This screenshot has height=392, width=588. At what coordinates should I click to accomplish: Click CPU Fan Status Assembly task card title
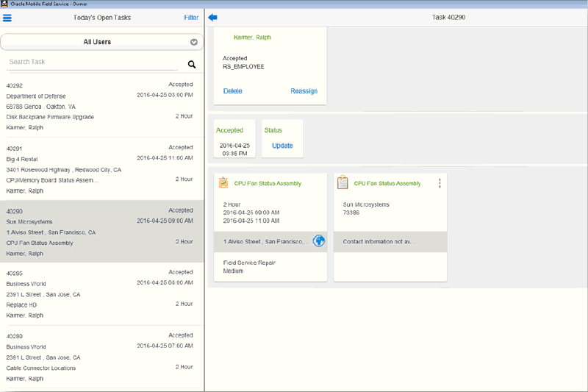[x=268, y=183]
